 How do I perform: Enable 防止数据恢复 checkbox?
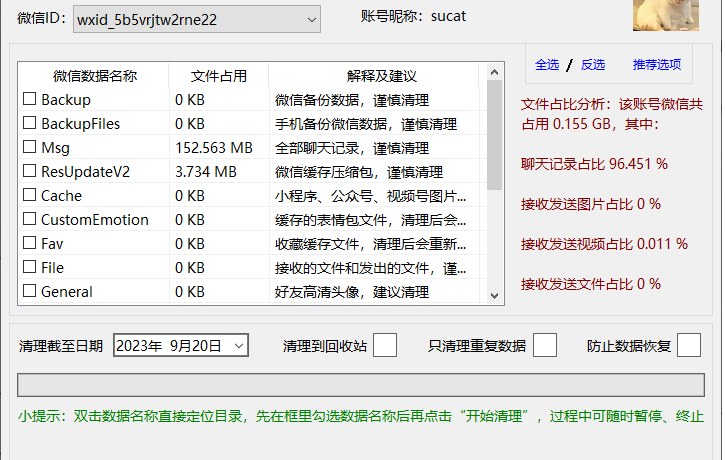click(x=689, y=345)
